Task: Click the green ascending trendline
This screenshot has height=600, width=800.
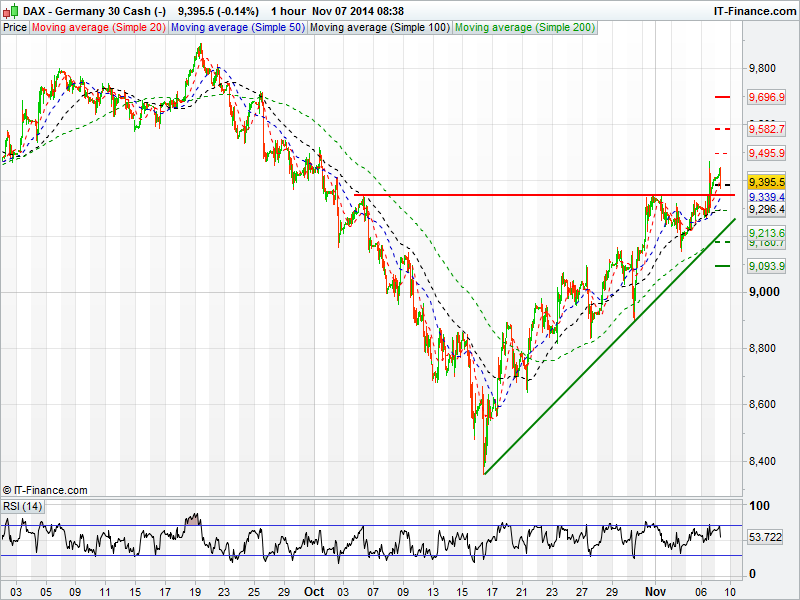Action: 610,346
